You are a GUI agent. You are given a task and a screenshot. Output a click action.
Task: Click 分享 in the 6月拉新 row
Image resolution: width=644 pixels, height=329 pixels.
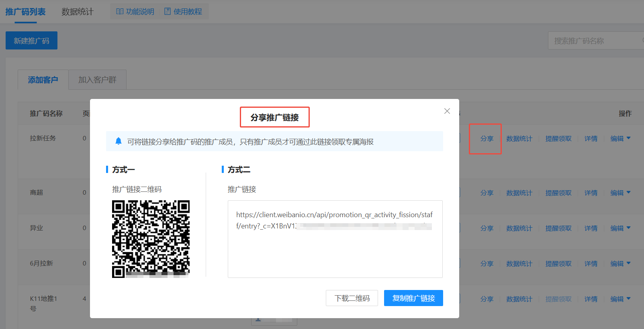(x=487, y=263)
